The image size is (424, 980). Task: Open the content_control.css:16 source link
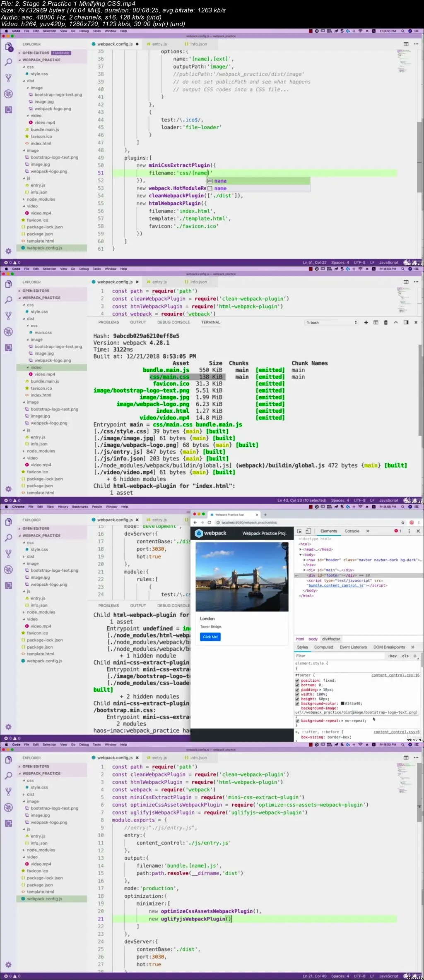[395, 675]
